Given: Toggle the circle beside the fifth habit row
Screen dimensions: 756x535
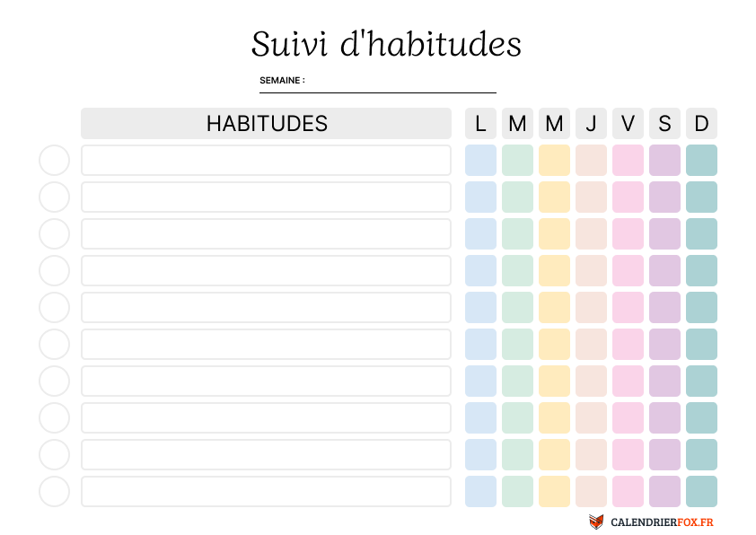Looking at the screenshot, I should [x=55, y=308].
